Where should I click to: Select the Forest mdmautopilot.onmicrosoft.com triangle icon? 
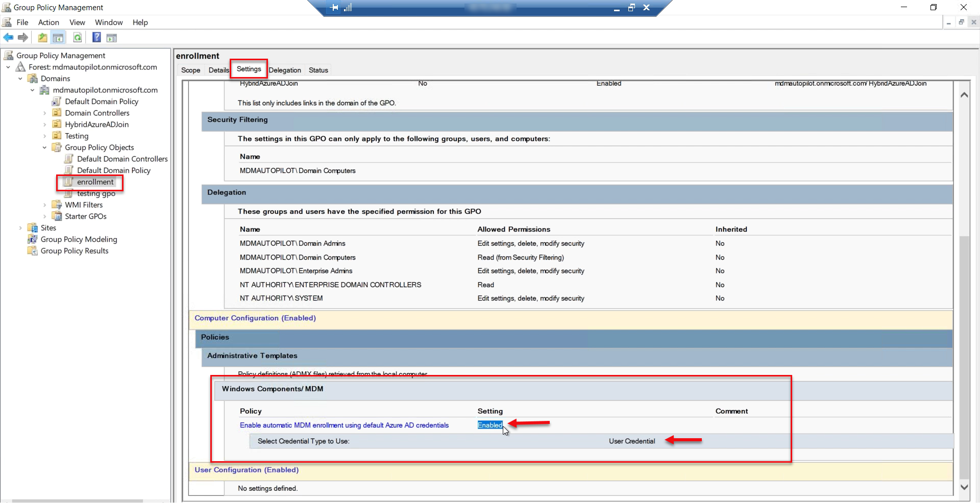[x=21, y=67]
